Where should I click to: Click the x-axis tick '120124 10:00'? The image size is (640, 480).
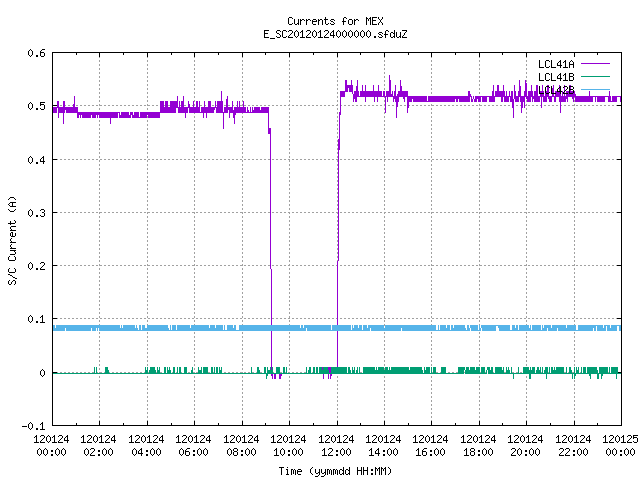pos(288,446)
